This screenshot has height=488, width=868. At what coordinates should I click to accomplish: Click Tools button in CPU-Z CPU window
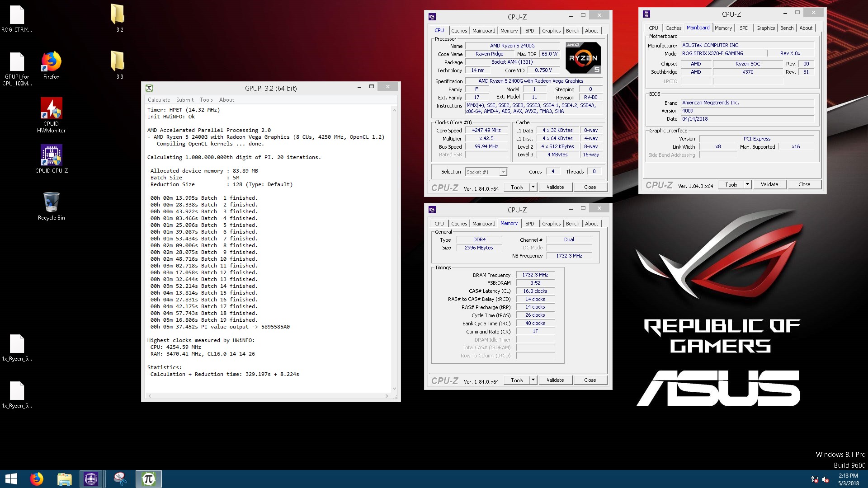coord(517,187)
